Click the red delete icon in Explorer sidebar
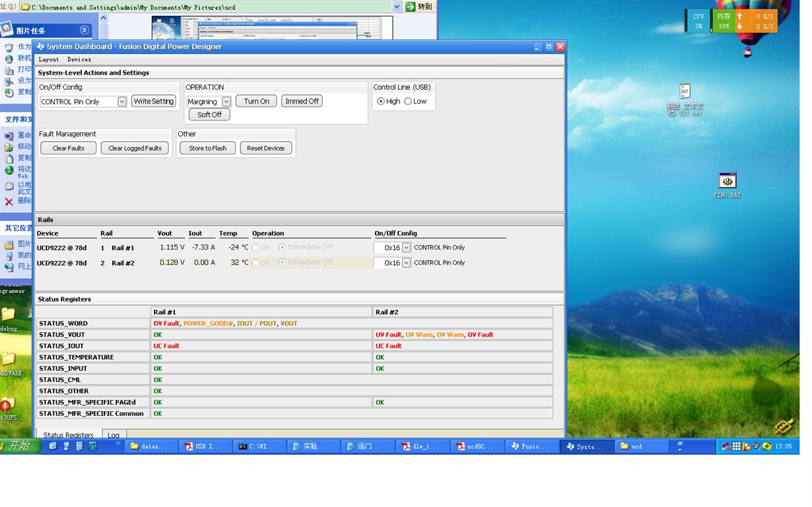The height and width of the screenshot is (507, 812). tap(9, 202)
